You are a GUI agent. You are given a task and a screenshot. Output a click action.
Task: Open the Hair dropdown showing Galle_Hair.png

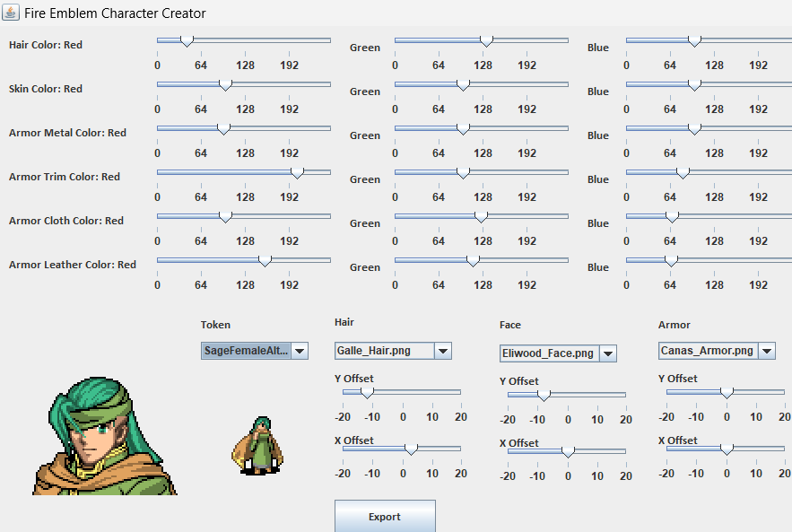(x=393, y=351)
